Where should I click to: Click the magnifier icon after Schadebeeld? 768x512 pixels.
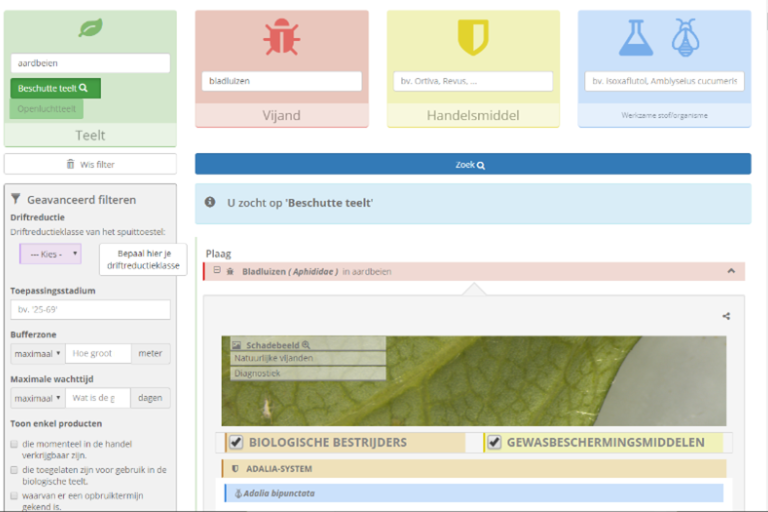pos(306,345)
